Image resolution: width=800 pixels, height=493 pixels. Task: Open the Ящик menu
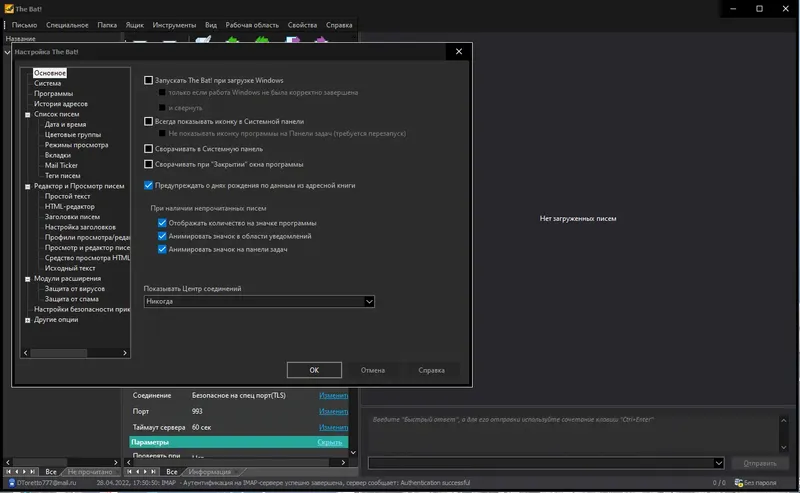click(x=135, y=25)
